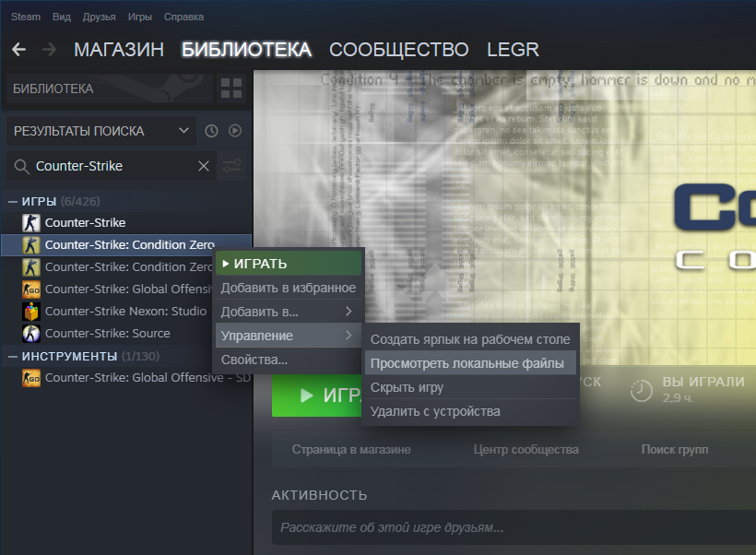Image resolution: width=756 pixels, height=555 pixels.
Task: Collapse the ИГРЫ category
Action: pos(13,202)
